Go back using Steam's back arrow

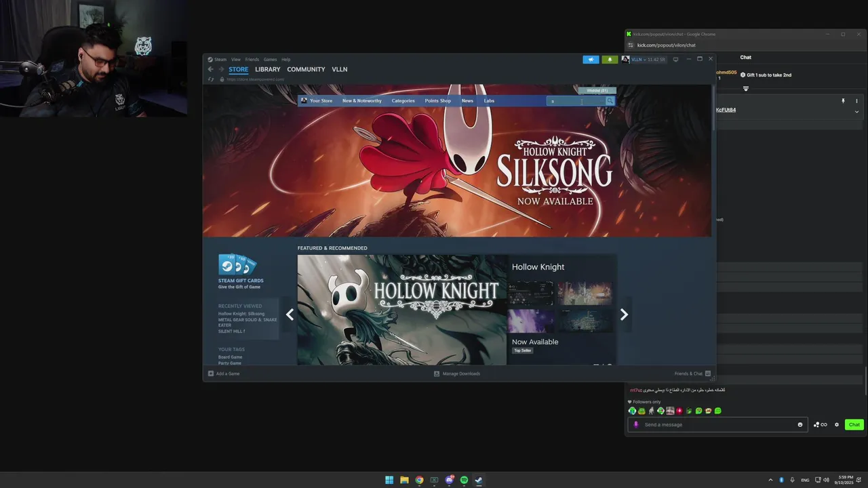(210, 69)
